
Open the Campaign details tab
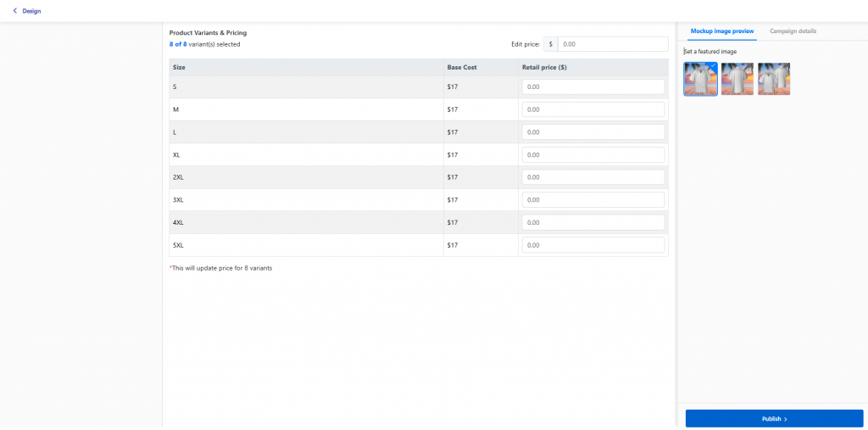point(793,31)
